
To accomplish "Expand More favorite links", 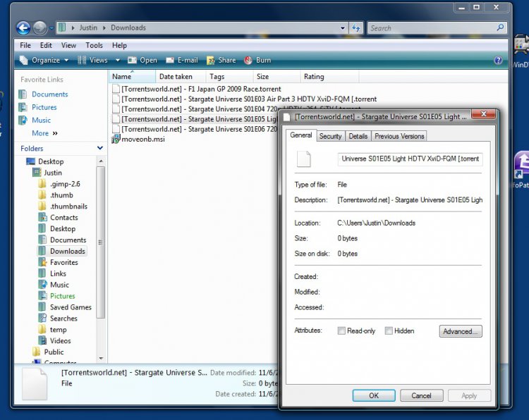I will [x=44, y=133].
